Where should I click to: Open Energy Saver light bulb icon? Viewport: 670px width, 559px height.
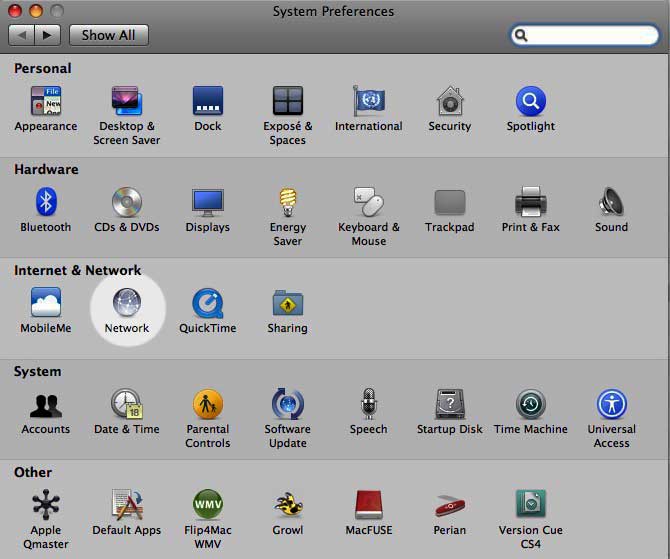pyautogui.click(x=288, y=202)
